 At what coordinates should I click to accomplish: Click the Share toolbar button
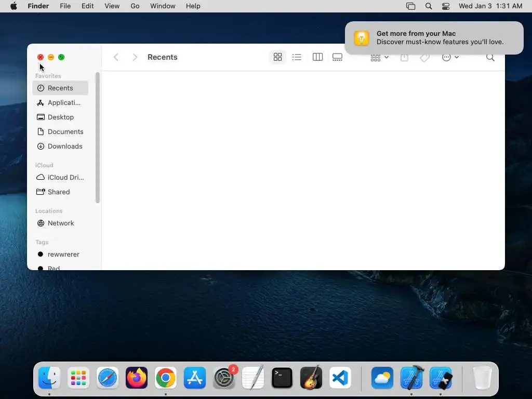pyautogui.click(x=404, y=57)
